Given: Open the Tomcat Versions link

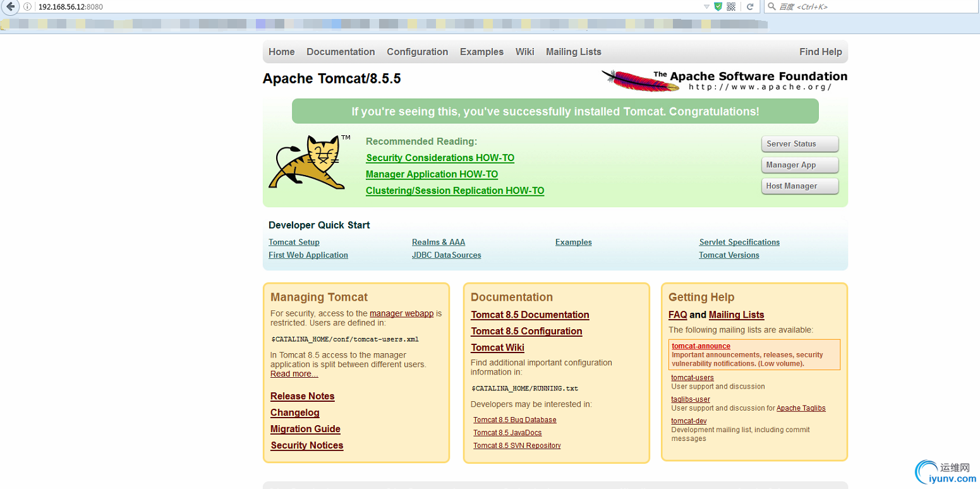Looking at the screenshot, I should pyautogui.click(x=729, y=255).
